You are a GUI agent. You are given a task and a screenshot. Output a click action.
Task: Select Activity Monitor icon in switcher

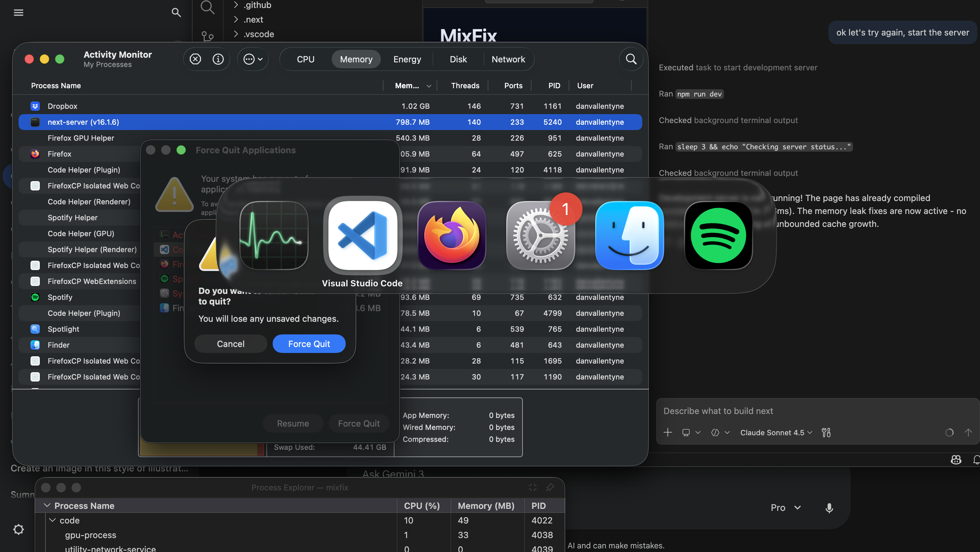(274, 236)
